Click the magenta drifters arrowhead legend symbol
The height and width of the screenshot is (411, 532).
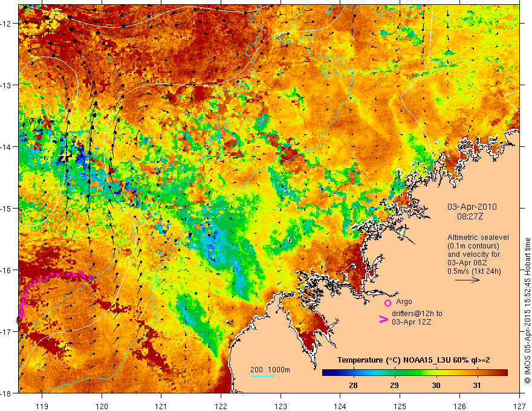pos(383,319)
